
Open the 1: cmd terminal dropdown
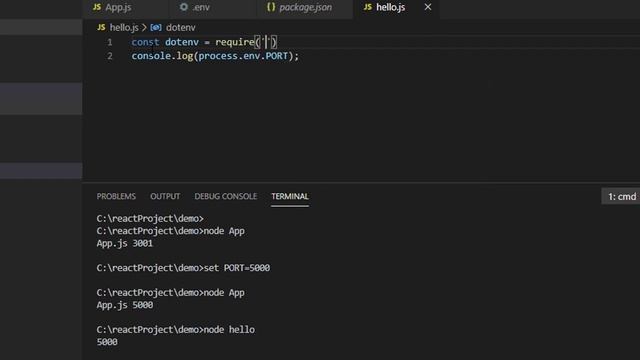[621, 197]
